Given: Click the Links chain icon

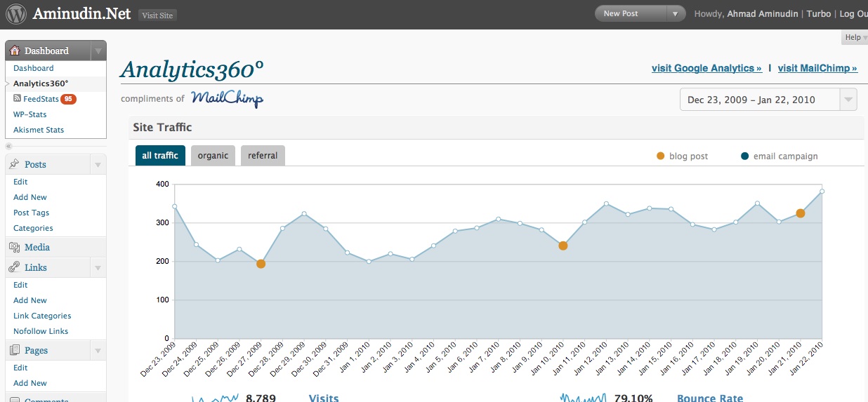Looking at the screenshot, I should pyautogui.click(x=15, y=267).
